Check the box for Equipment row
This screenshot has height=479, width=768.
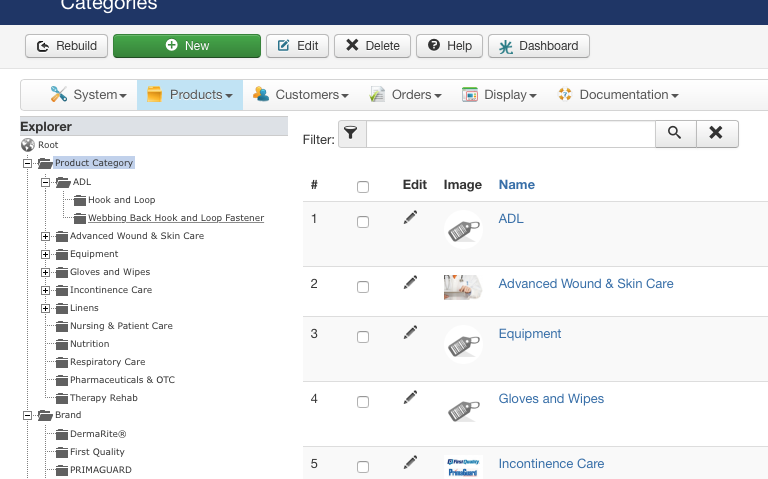pos(363,337)
